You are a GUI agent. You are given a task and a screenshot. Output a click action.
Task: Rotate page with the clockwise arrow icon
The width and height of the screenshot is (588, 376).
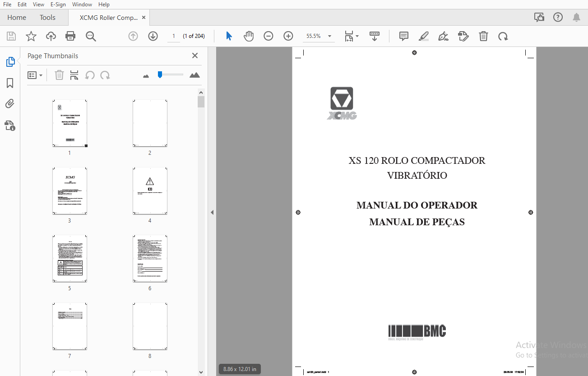pos(503,36)
